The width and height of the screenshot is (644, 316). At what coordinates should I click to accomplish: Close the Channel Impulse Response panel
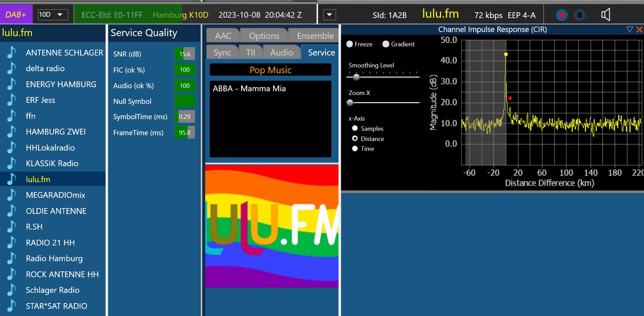point(640,30)
